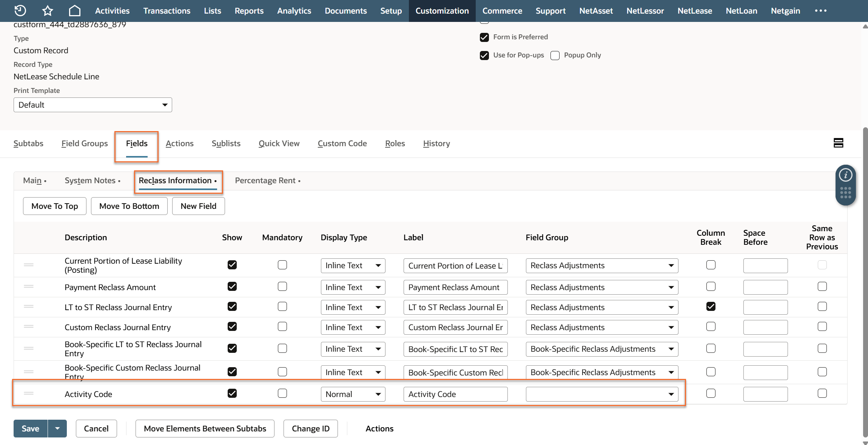The height and width of the screenshot is (445, 868).
Task: Click the New Field button
Action: (198, 206)
